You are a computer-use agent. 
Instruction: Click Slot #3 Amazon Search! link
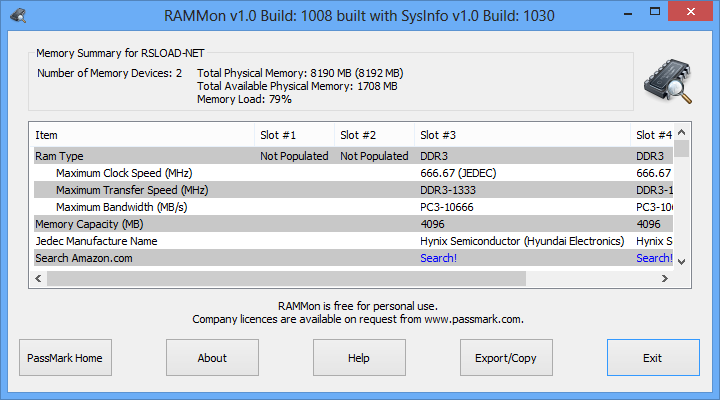point(438,258)
